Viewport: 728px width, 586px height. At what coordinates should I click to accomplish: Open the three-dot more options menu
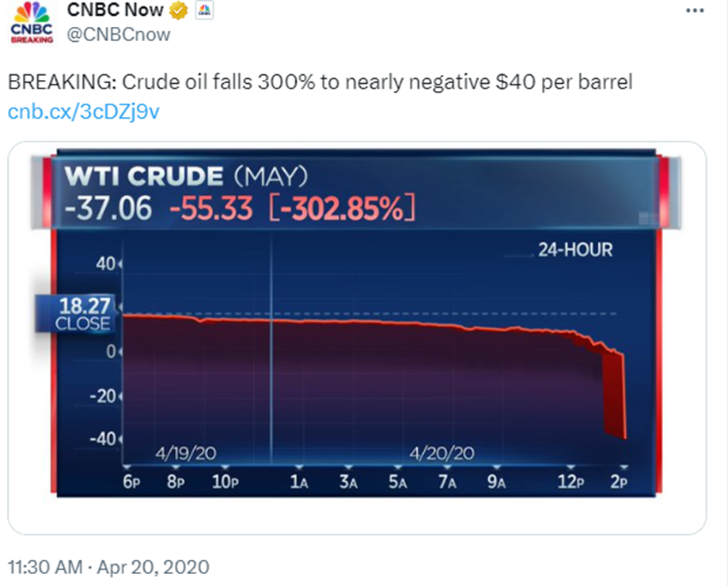(694, 11)
